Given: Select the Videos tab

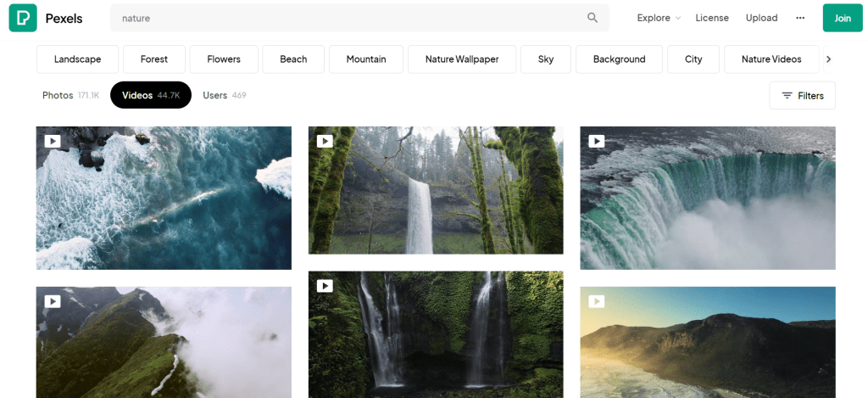Looking at the screenshot, I should pos(150,96).
